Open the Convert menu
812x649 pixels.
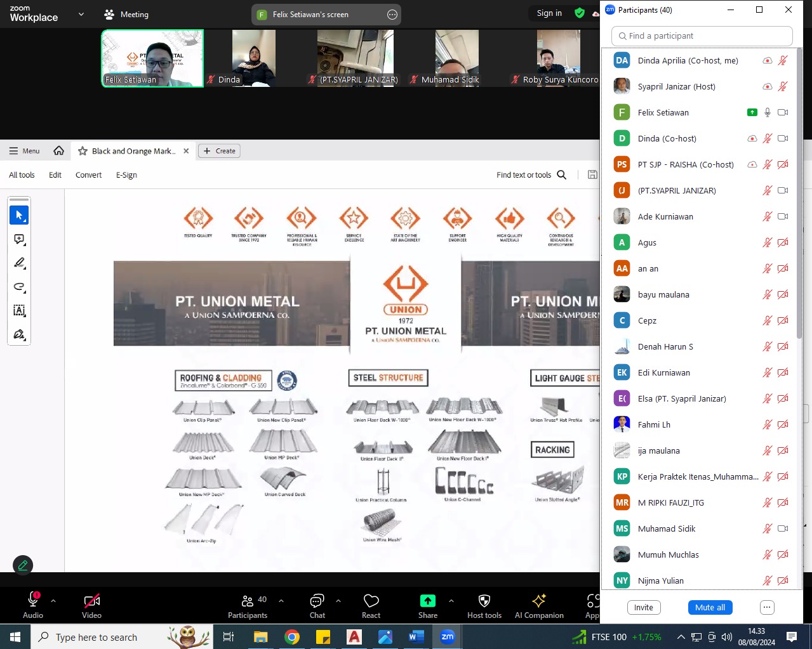click(88, 175)
